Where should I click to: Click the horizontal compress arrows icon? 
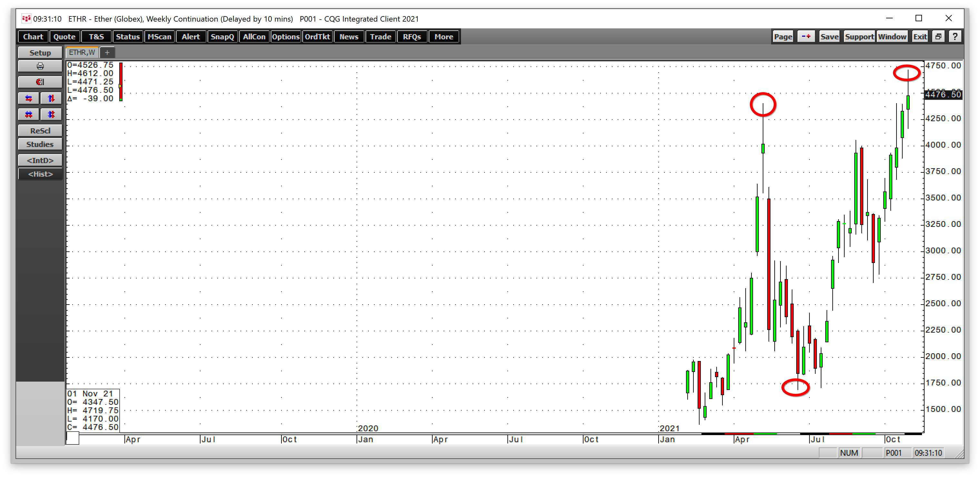29,114
